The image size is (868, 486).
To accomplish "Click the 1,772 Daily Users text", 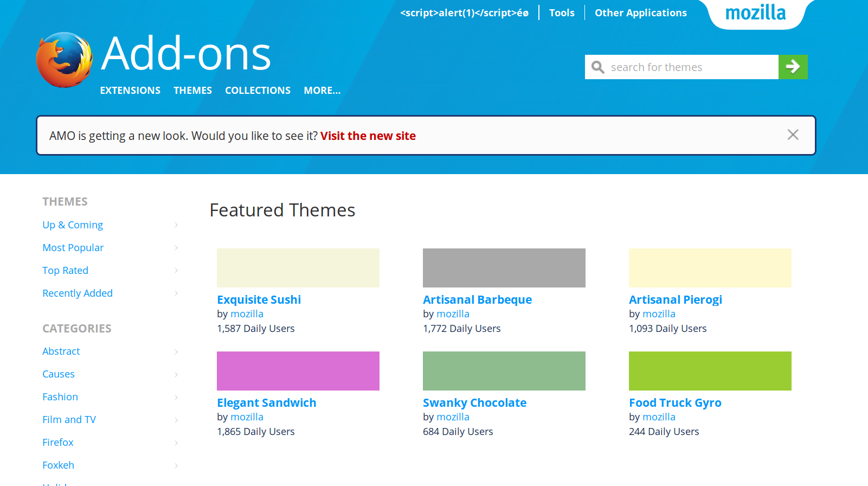I will 461,329.
